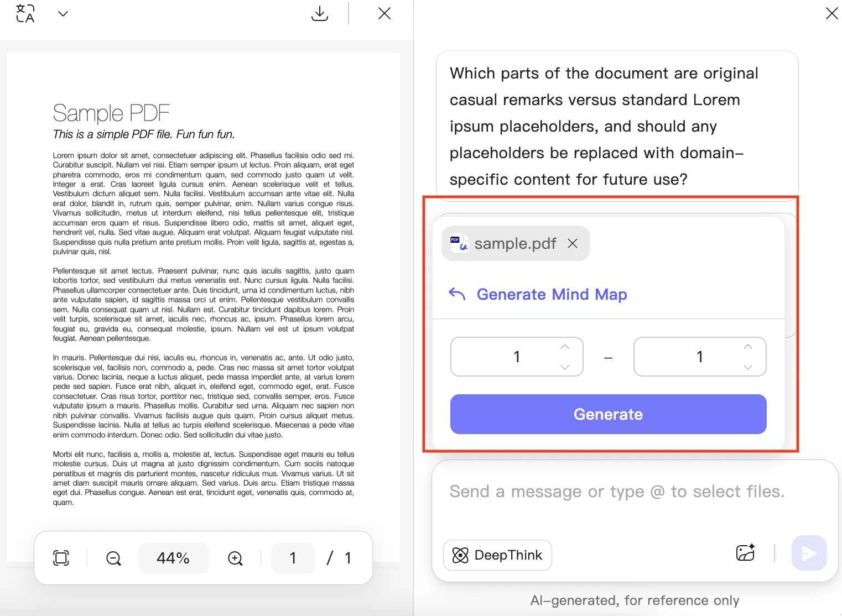842x616 pixels.
Task: Click the zoom level field showing 44%
Action: (x=174, y=557)
